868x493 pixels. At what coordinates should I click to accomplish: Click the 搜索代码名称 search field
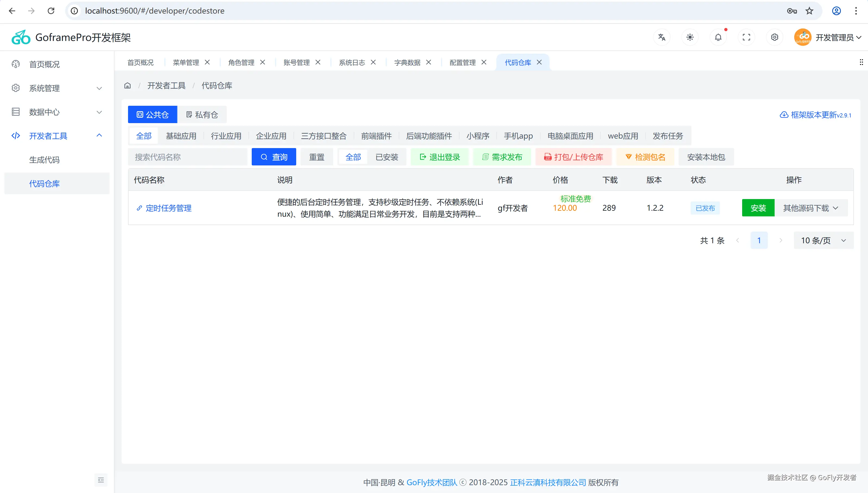click(187, 157)
